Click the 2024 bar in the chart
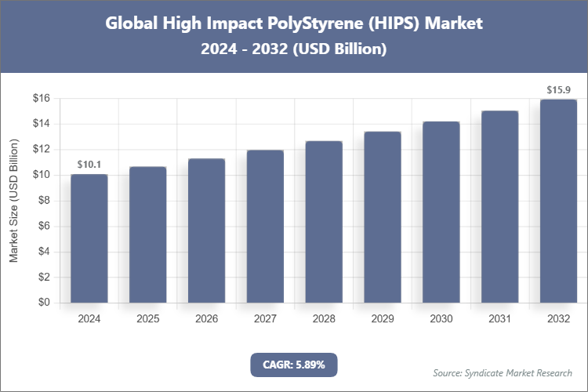588x392 pixels. click(x=89, y=238)
